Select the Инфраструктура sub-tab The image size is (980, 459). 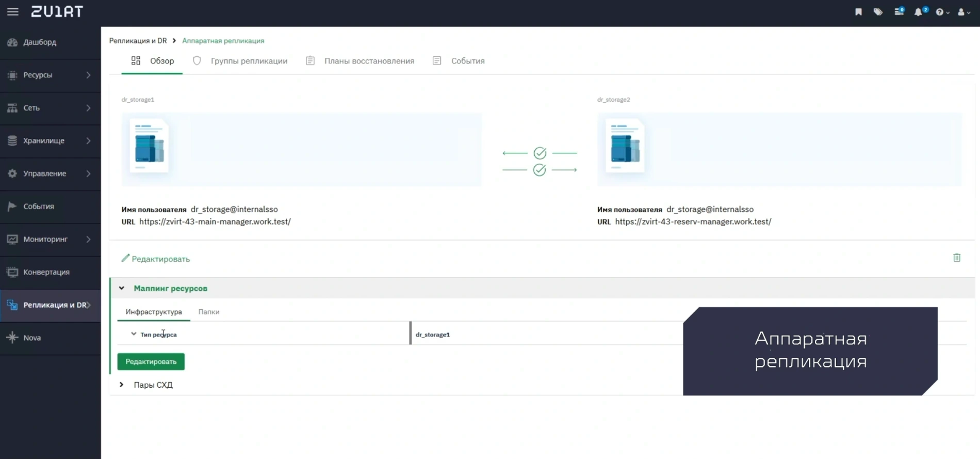click(x=154, y=312)
